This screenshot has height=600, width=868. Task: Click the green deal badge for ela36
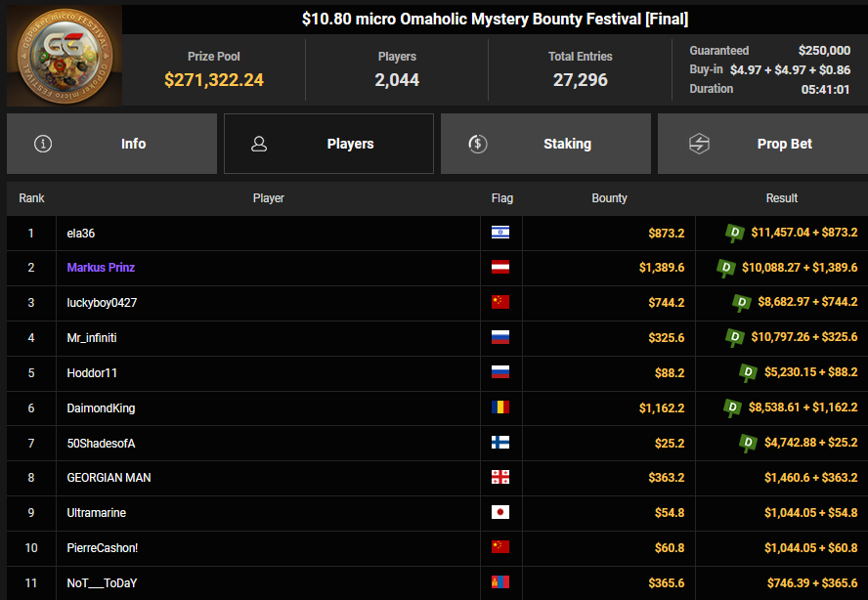tap(735, 233)
